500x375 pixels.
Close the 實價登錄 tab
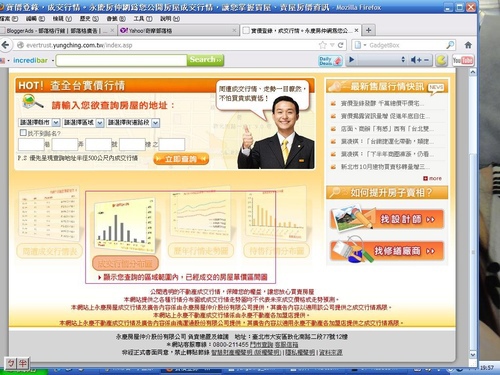[356, 30]
